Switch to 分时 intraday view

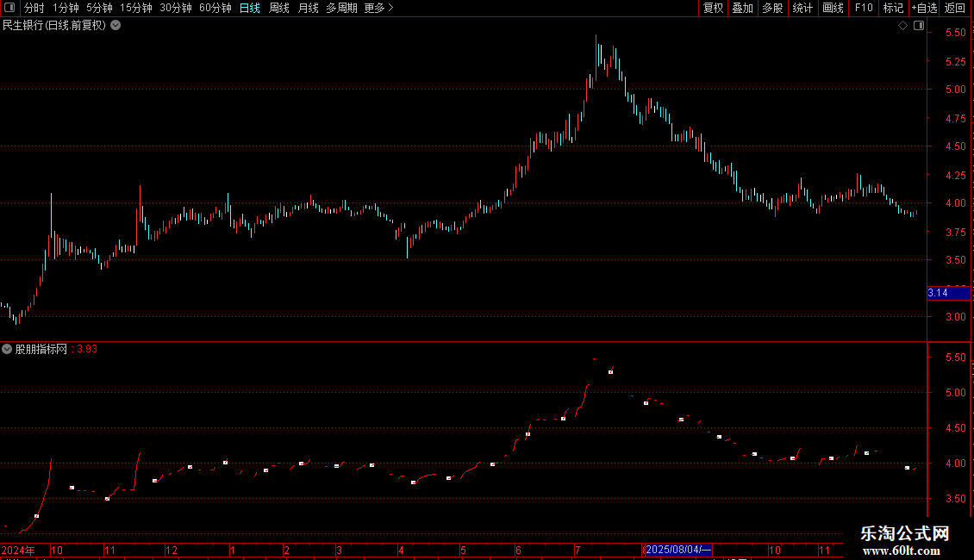[x=34, y=8]
